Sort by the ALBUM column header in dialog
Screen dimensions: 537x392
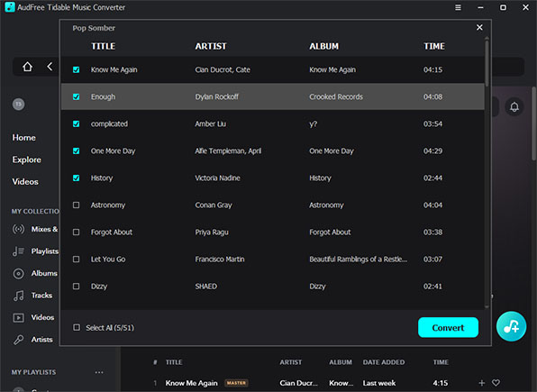point(324,46)
